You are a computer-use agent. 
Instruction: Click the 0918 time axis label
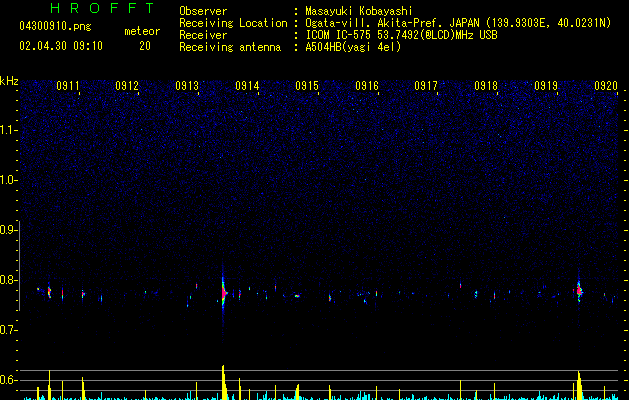[x=486, y=86]
